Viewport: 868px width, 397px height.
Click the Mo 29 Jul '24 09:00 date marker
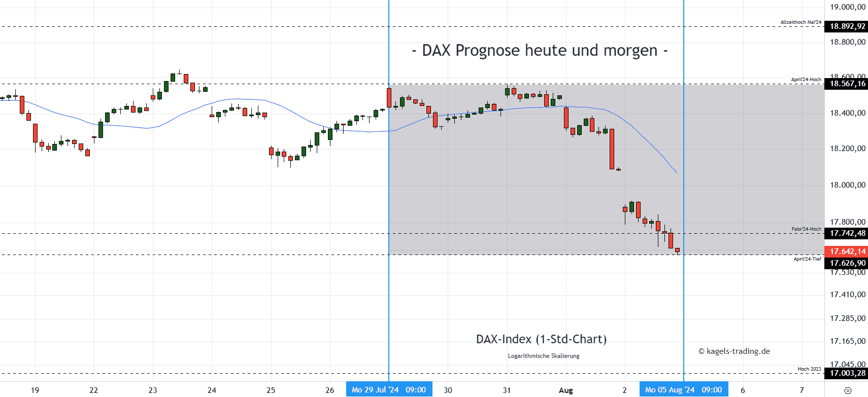[389, 389]
